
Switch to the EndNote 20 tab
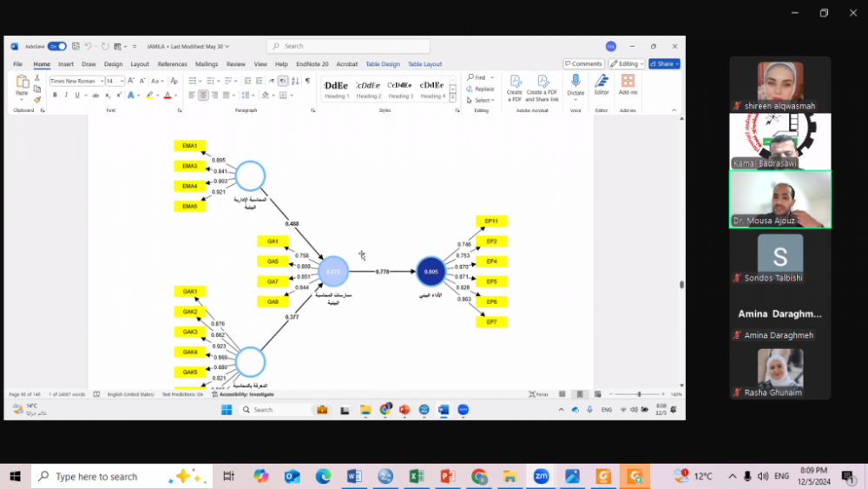[312, 64]
